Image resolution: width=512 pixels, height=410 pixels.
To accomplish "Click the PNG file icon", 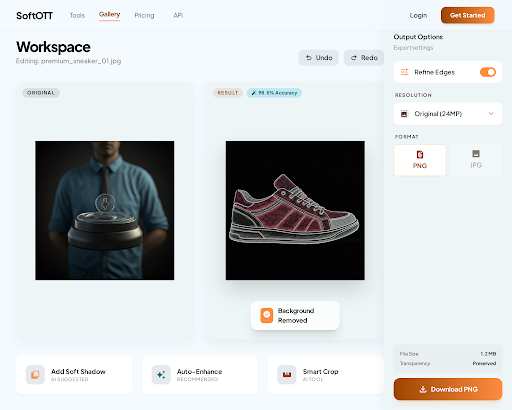I will [x=420, y=154].
